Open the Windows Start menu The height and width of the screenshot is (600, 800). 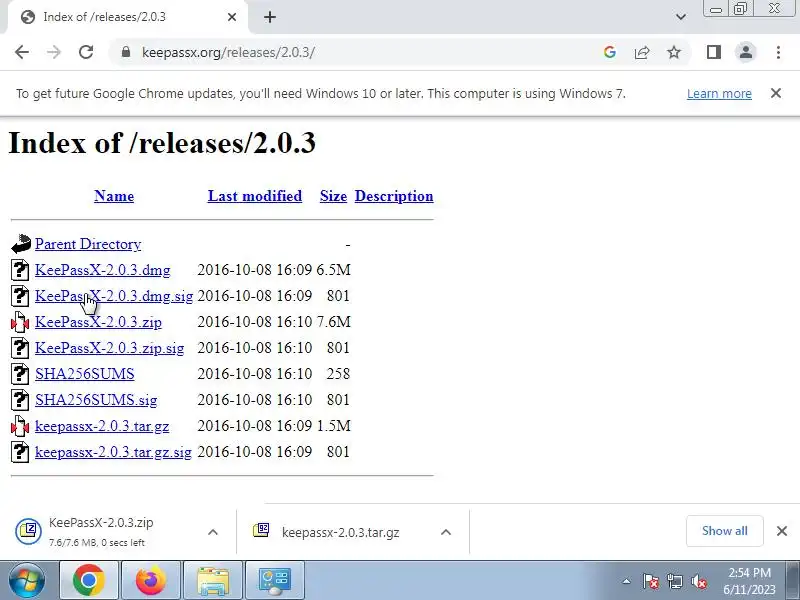pyautogui.click(x=27, y=581)
